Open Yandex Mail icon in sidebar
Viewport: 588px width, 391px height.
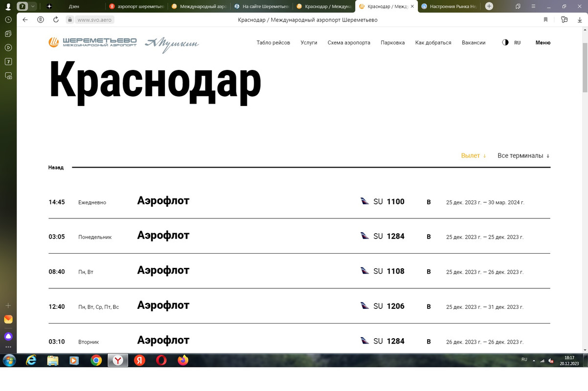8,319
